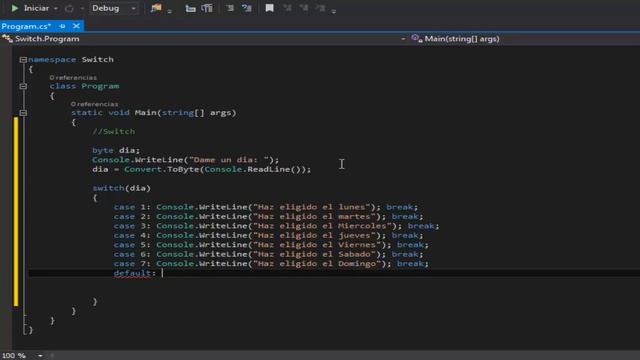This screenshot has height=360, width=640.
Task: Click the "Dame un dia: " WriteLine line
Action: point(186,160)
